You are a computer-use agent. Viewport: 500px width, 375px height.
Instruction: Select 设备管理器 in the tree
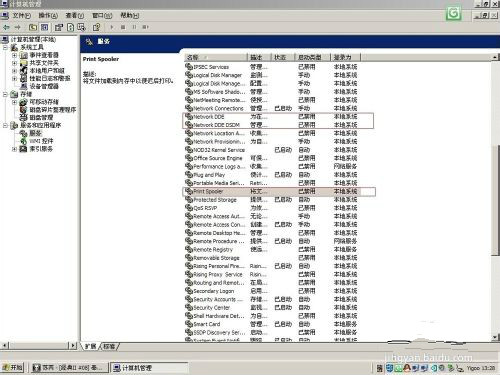[x=44, y=86]
